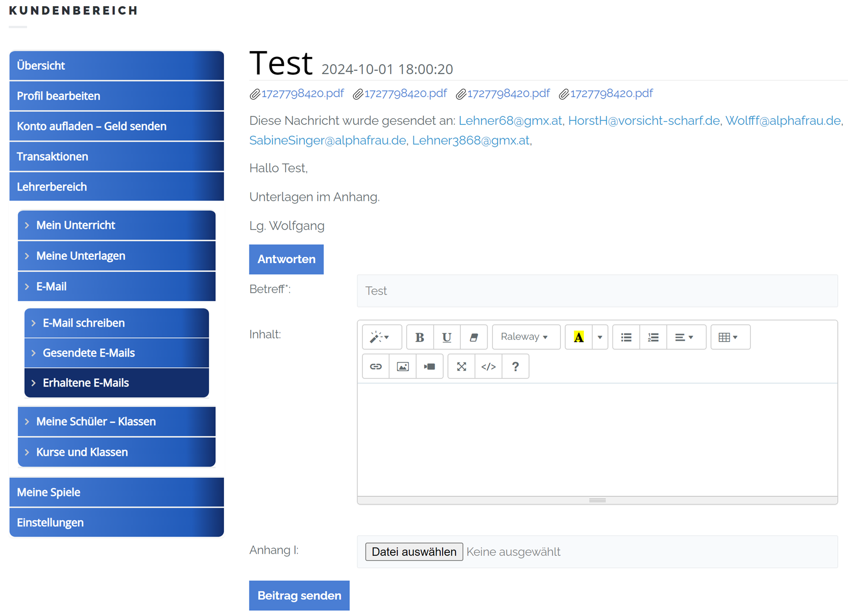Expand the table insert dropdown

pyautogui.click(x=730, y=337)
